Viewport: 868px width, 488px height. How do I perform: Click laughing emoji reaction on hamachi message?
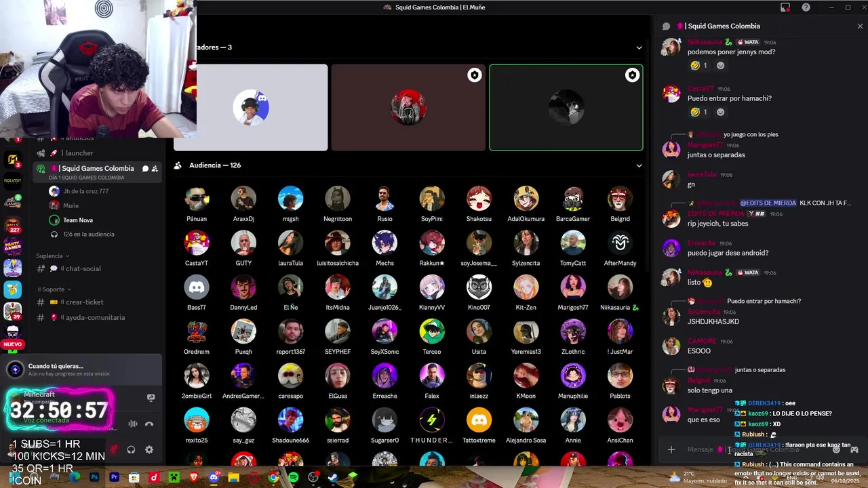click(x=698, y=113)
